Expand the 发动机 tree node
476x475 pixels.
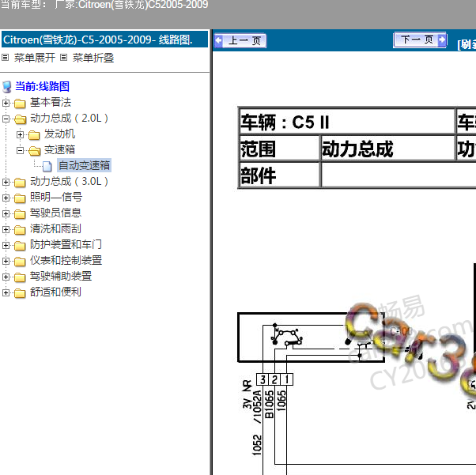[x=20, y=134]
